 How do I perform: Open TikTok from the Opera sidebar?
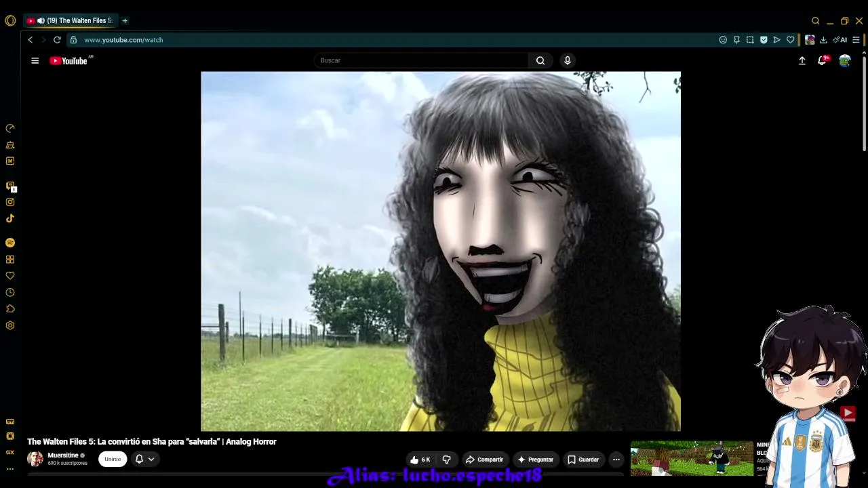[x=10, y=218]
